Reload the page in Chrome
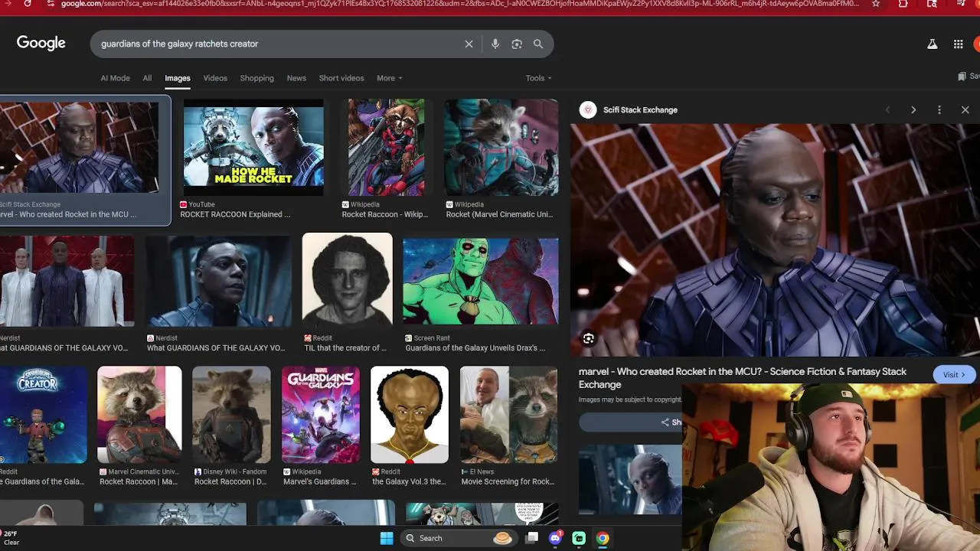 (28, 4)
